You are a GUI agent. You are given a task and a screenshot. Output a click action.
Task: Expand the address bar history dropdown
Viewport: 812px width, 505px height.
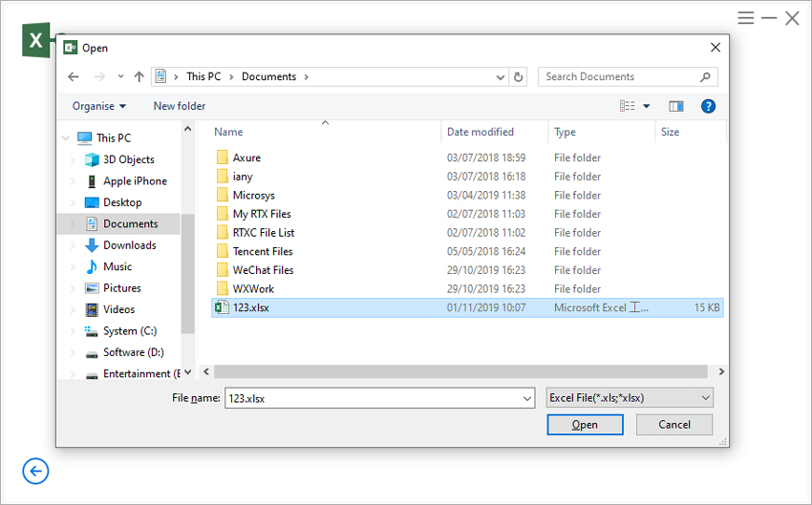(x=501, y=77)
